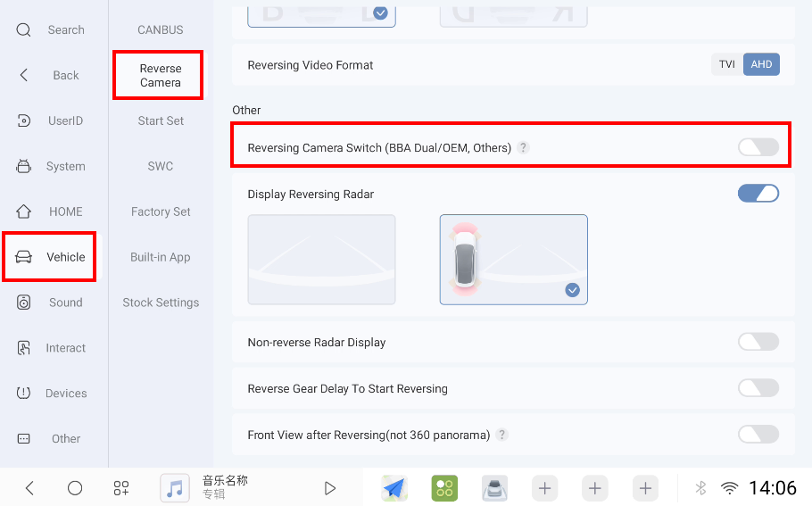The width and height of the screenshot is (812, 506).
Task: Click the music note album icon
Action: click(x=175, y=488)
